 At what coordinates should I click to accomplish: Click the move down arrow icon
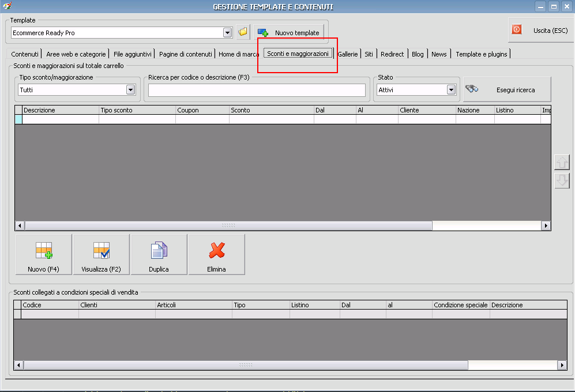pyautogui.click(x=562, y=180)
